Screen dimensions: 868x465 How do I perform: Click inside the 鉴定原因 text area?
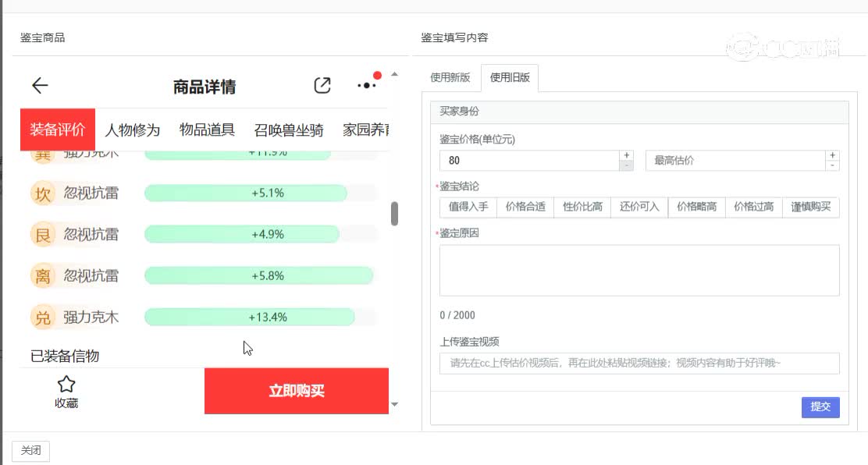639,269
